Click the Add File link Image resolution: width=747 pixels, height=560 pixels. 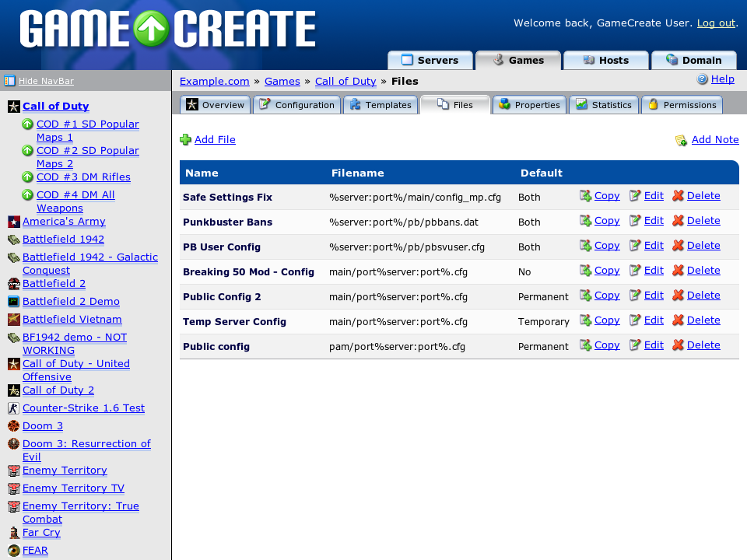(x=215, y=139)
